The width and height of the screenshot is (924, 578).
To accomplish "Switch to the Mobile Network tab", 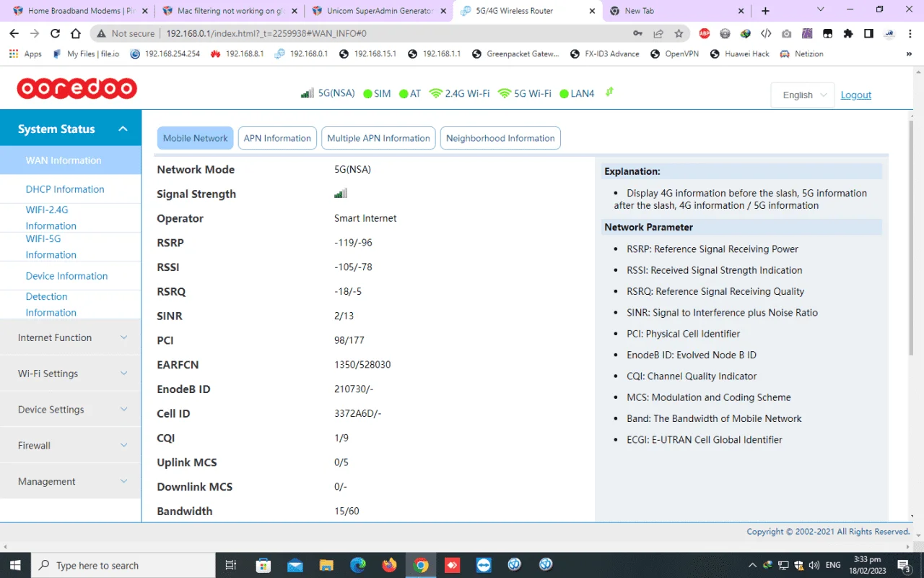I will click(x=196, y=138).
